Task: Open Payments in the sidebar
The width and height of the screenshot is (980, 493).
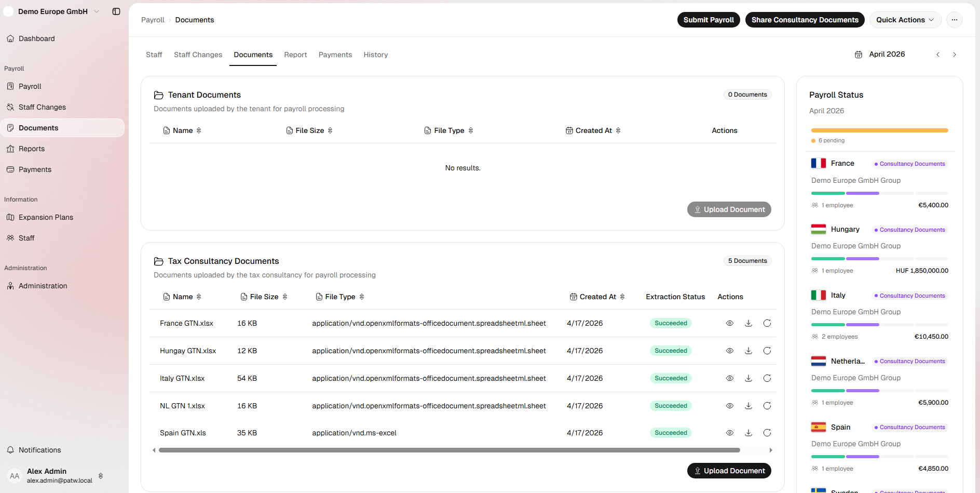Action: tap(62, 169)
